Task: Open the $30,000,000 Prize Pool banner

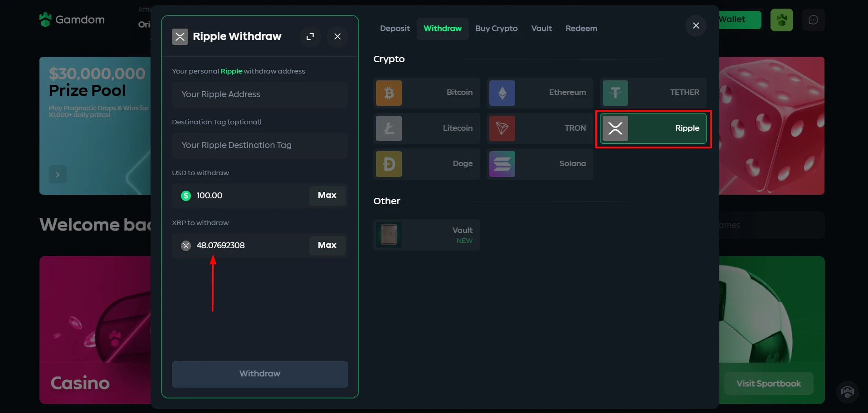Action: (95, 126)
